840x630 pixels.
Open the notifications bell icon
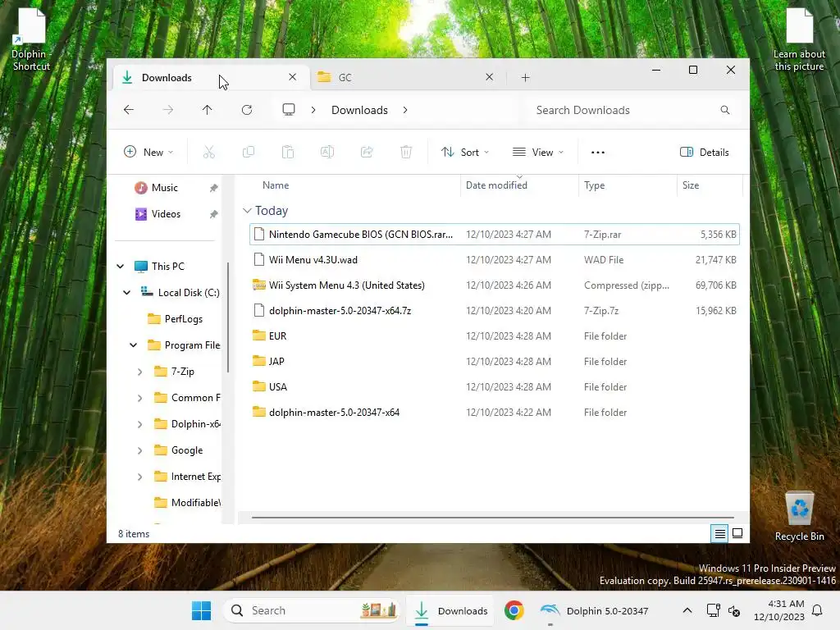818,610
